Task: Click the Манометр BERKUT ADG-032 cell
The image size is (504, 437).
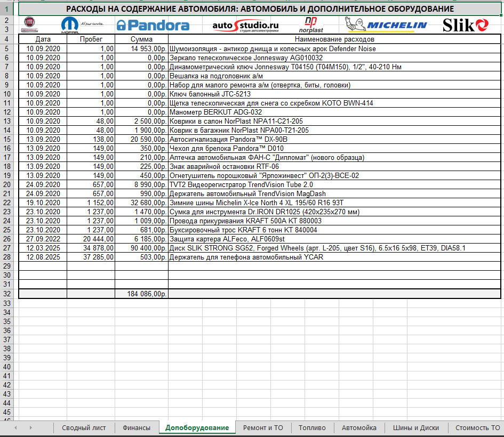Action: click(334, 112)
